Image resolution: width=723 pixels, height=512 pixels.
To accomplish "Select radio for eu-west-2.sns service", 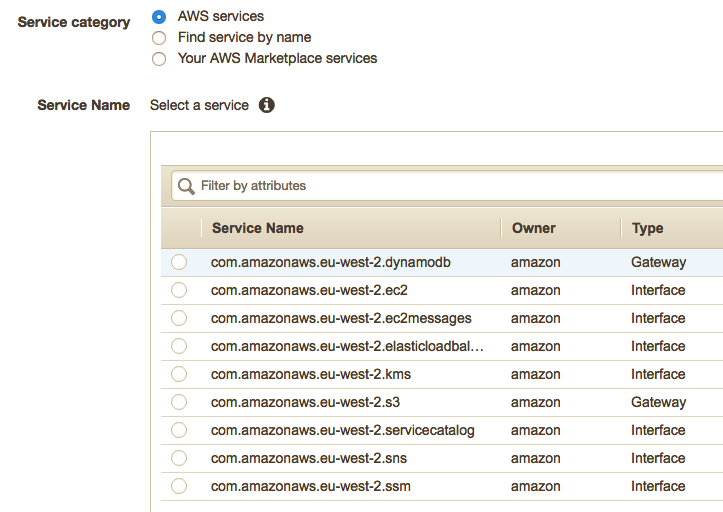I will [x=179, y=458].
